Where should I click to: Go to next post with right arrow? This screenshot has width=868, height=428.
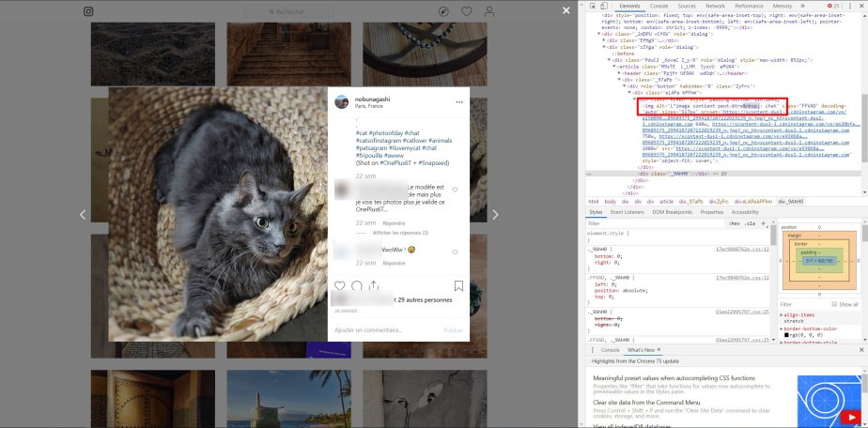[495, 215]
